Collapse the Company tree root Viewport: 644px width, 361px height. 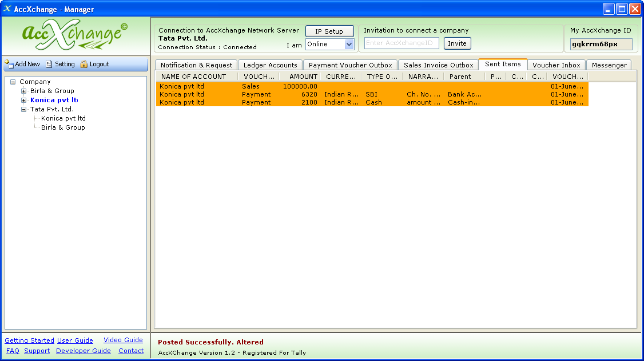(13, 82)
